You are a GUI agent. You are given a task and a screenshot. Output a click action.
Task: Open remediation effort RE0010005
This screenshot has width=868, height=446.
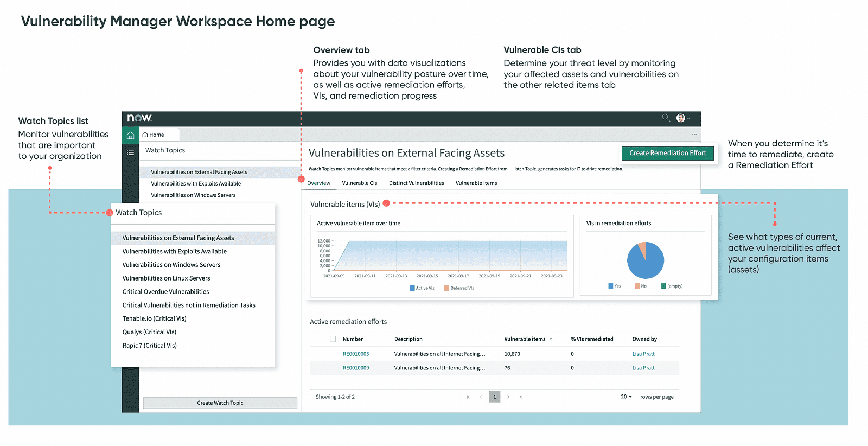pyautogui.click(x=356, y=354)
